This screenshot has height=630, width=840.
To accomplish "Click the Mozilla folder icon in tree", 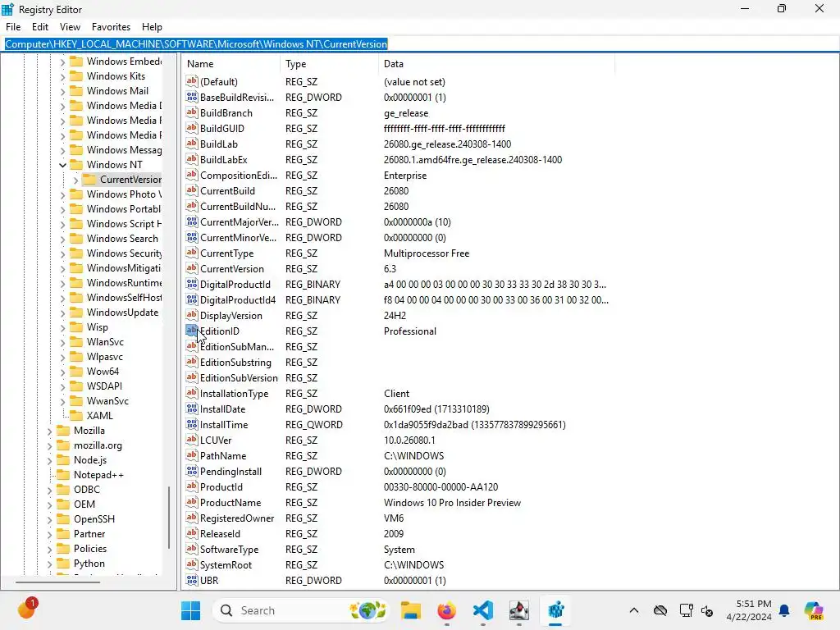I will click(64, 430).
